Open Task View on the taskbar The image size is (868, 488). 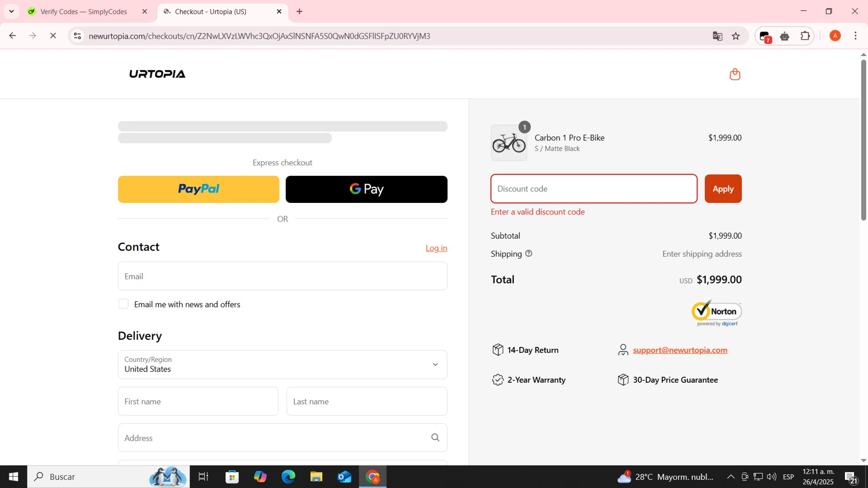click(203, 477)
